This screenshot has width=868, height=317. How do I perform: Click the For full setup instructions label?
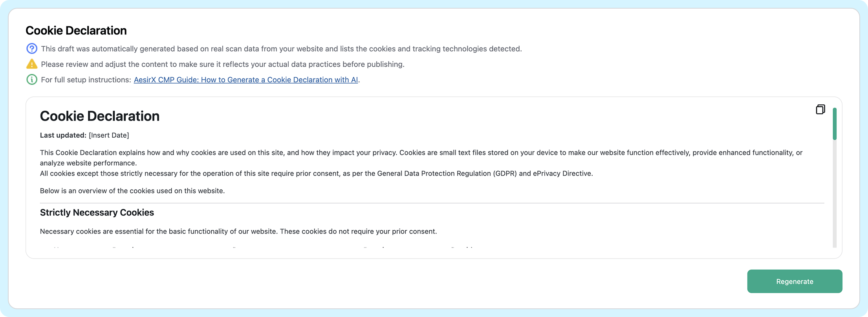(86, 80)
